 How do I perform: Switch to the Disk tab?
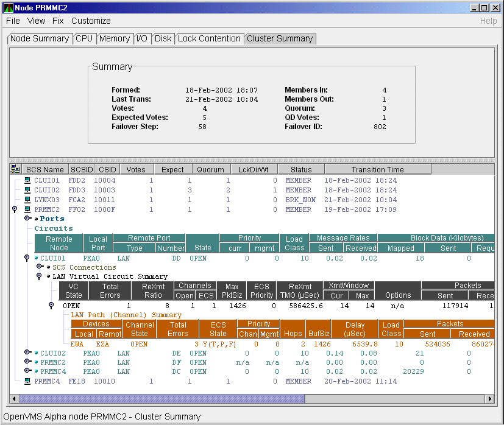(163, 38)
